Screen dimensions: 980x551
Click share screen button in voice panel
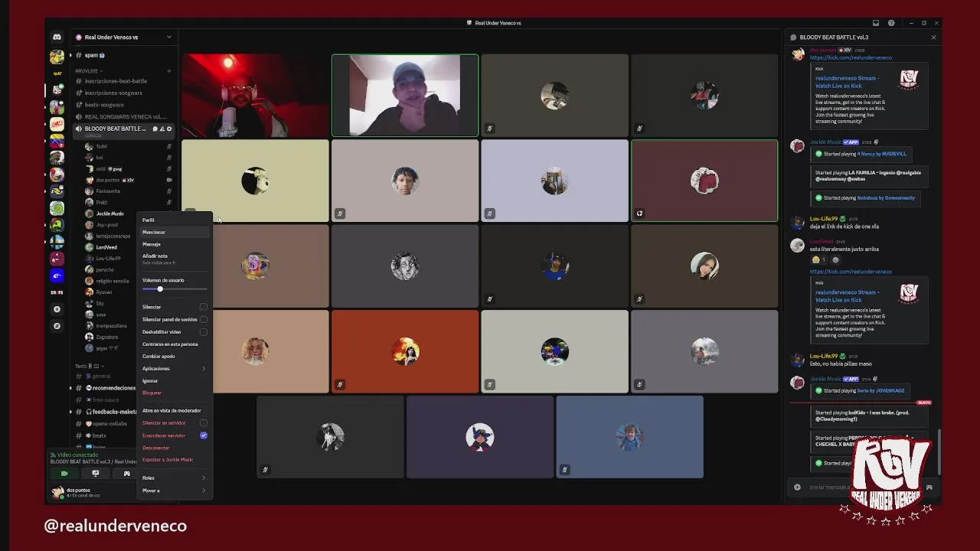[x=96, y=474]
